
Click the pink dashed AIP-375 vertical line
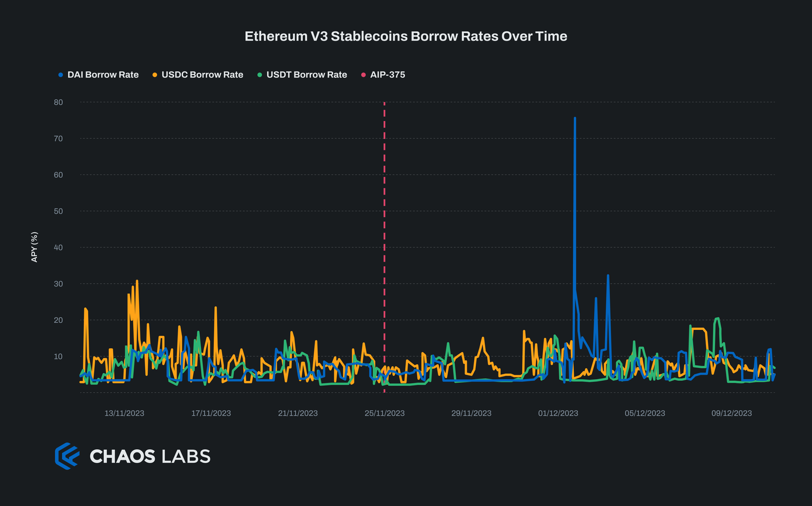pos(384,217)
